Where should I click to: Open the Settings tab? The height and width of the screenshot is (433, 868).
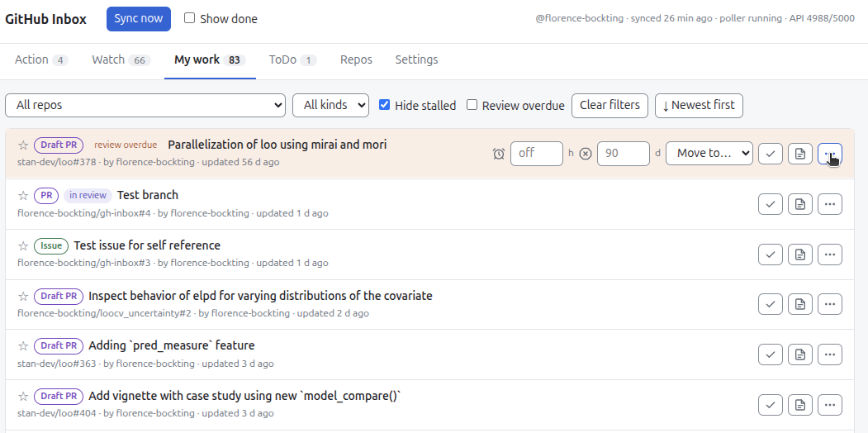(416, 59)
